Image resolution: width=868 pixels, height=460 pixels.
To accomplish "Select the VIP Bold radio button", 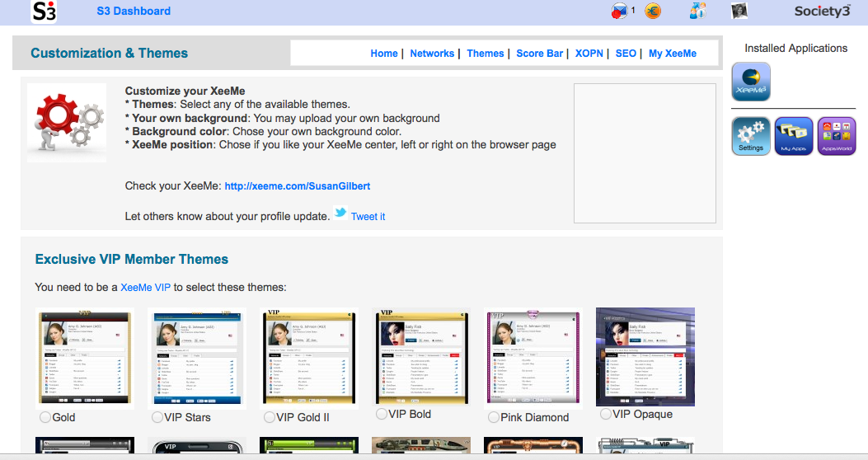I will pos(382,414).
